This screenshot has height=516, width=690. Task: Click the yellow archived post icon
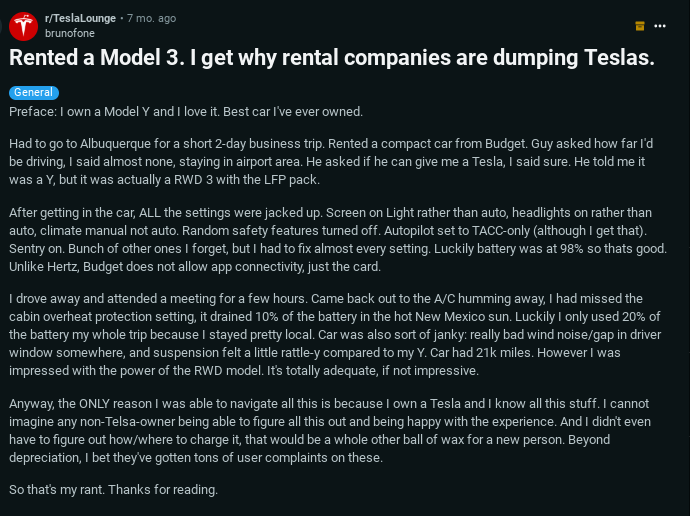point(640,25)
